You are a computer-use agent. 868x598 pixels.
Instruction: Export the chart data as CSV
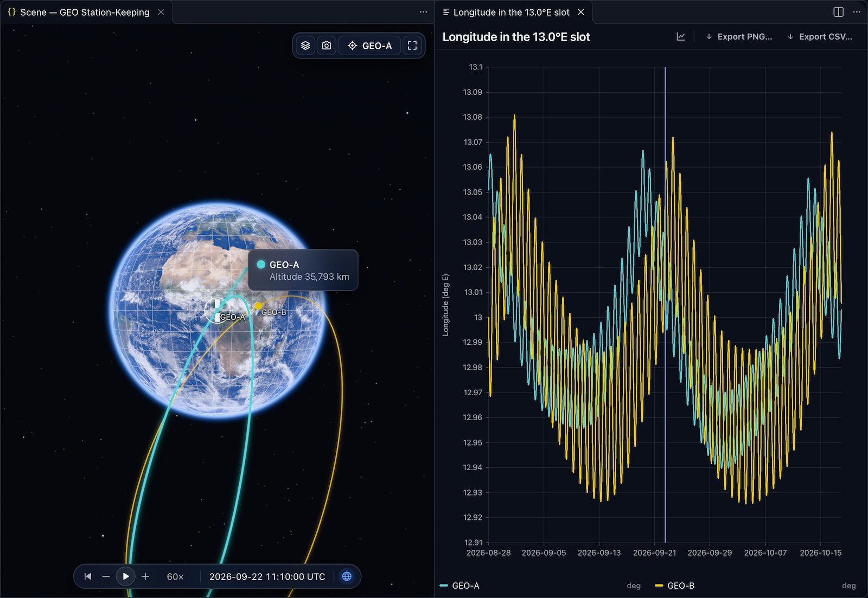coord(820,36)
